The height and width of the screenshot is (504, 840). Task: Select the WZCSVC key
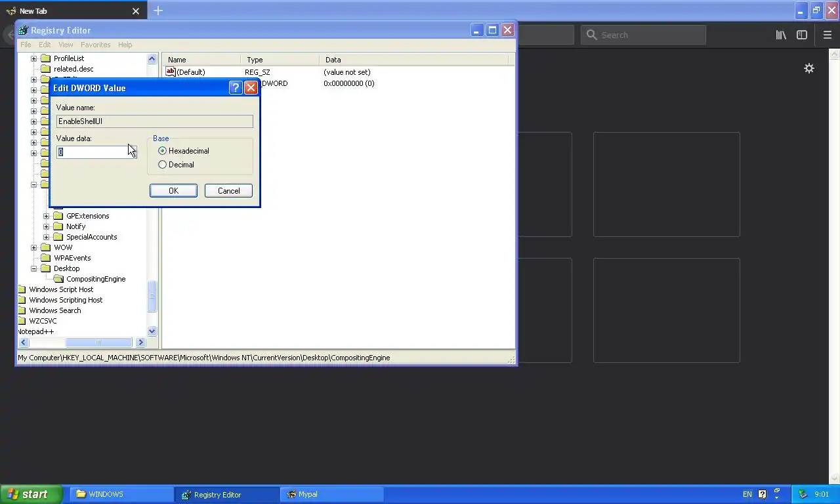[43, 321]
